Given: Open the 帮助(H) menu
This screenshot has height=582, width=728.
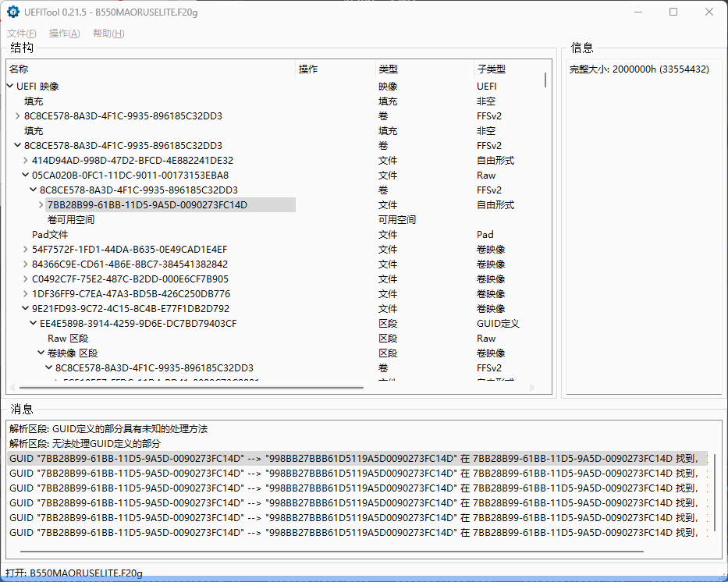Looking at the screenshot, I should (108, 34).
